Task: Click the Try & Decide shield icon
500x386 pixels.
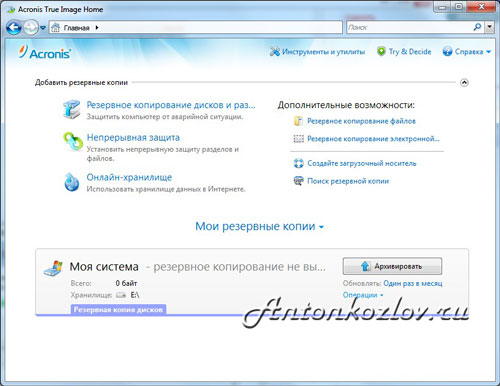Action: click(x=381, y=51)
